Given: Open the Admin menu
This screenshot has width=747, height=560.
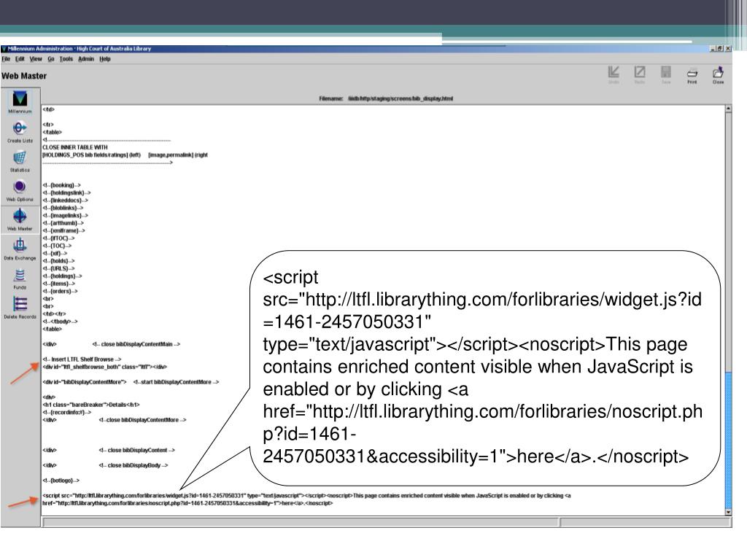Looking at the screenshot, I should [x=86, y=59].
